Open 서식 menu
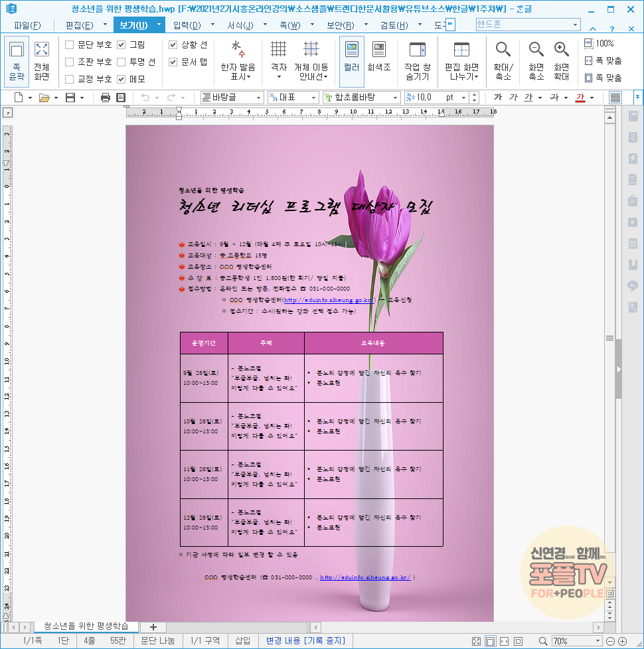 [240, 25]
